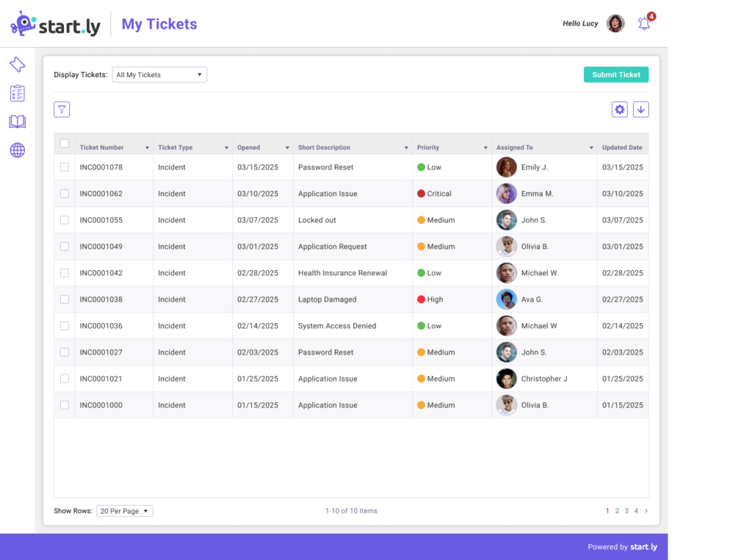Select checkbox for ticket INC0001078
Screen dimensions: 752x560
click(65, 167)
